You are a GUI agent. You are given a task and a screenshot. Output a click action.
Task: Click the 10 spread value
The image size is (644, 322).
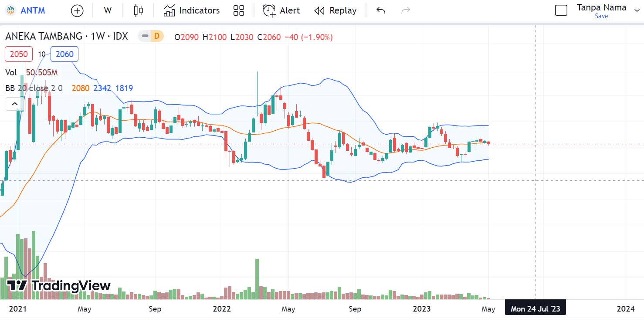(42, 54)
